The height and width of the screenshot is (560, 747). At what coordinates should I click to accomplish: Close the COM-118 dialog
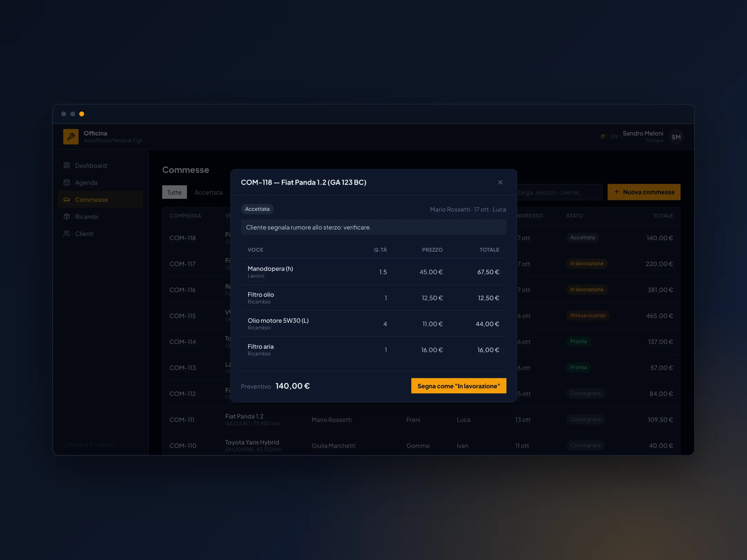click(500, 182)
